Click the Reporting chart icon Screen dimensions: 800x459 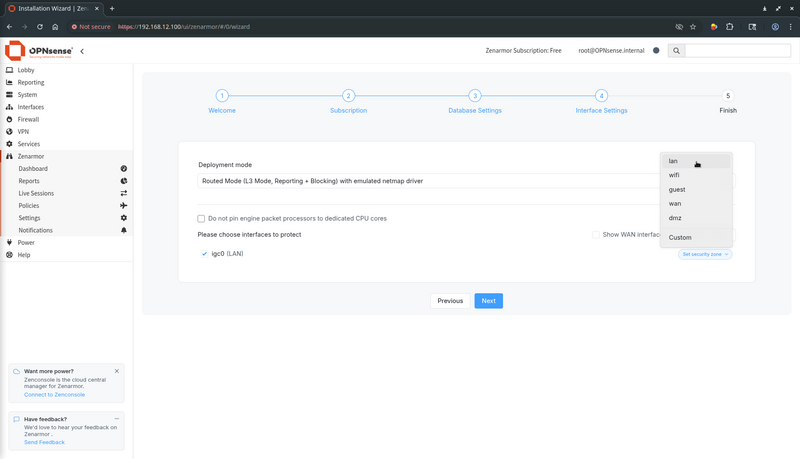coord(9,82)
